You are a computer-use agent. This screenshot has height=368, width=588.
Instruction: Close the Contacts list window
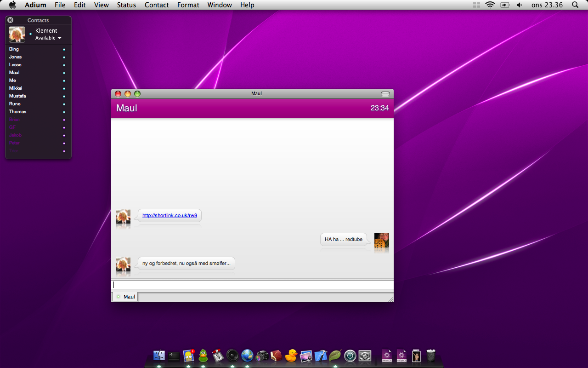pos(11,20)
